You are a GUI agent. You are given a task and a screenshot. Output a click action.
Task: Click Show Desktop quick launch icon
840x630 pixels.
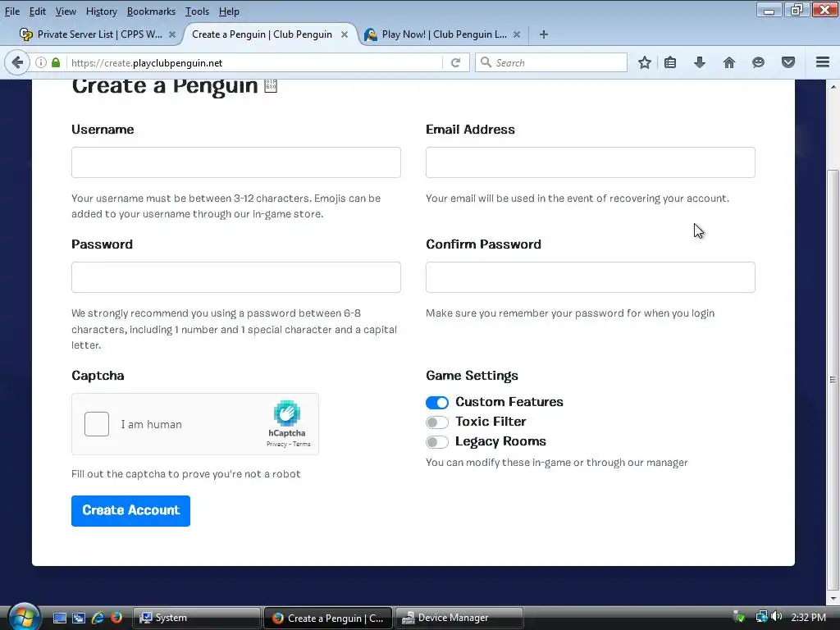click(59, 618)
